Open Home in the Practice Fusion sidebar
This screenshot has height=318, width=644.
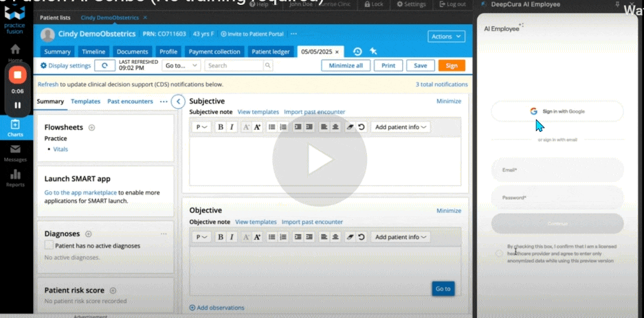15,54
